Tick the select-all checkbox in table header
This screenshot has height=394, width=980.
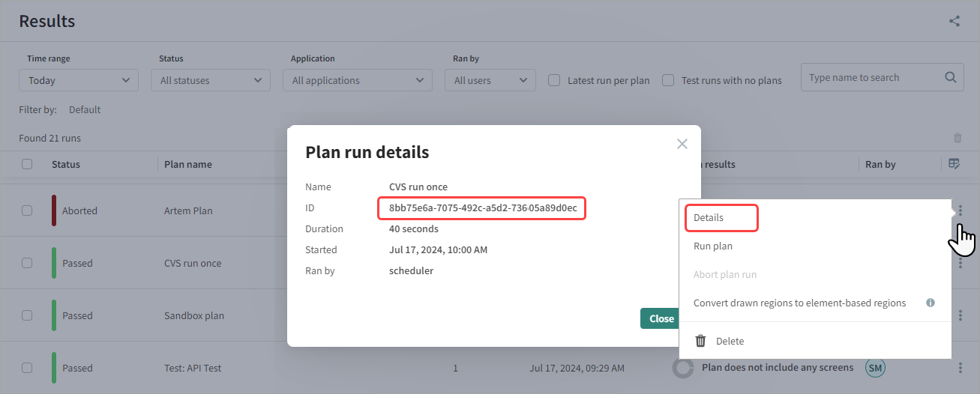point(27,164)
